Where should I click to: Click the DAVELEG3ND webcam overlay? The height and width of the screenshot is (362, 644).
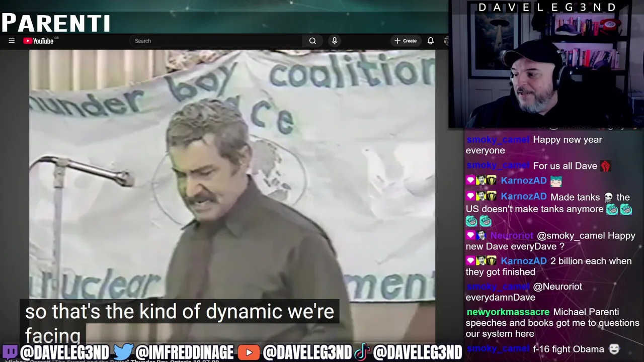[546, 64]
